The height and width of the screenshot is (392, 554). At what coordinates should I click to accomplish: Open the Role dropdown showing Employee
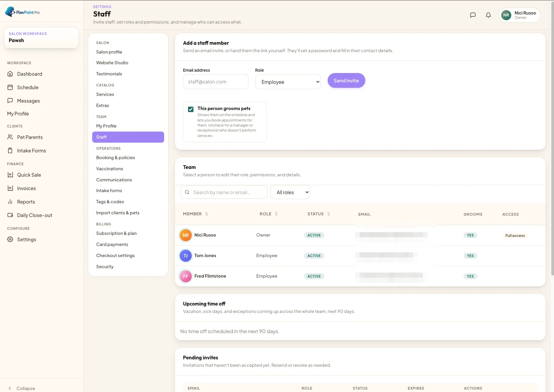[288, 82]
